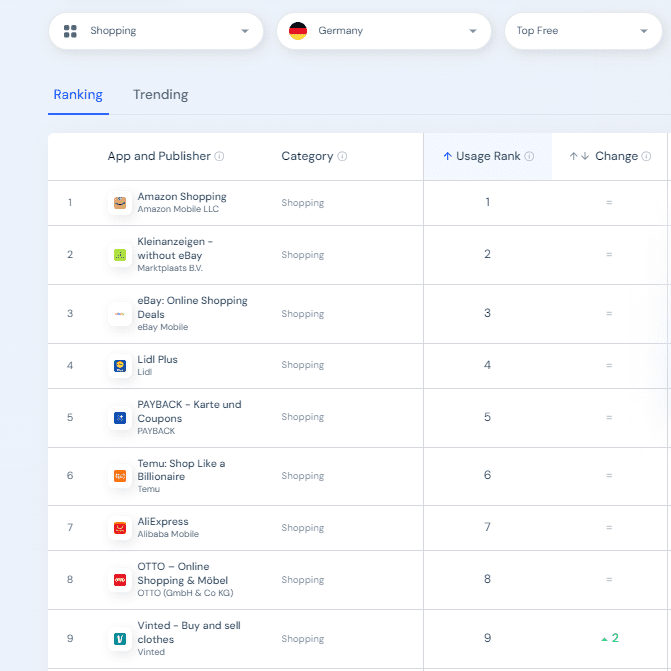671x671 pixels.
Task: Click info icon next to Category header
Action: (342, 156)
